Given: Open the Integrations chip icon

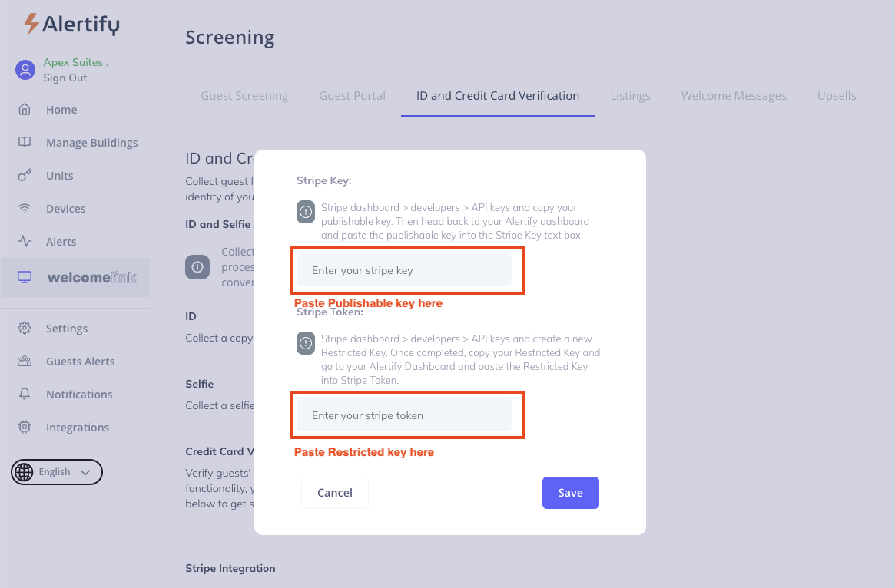Looking at the screenshot, I should (25, 428).
